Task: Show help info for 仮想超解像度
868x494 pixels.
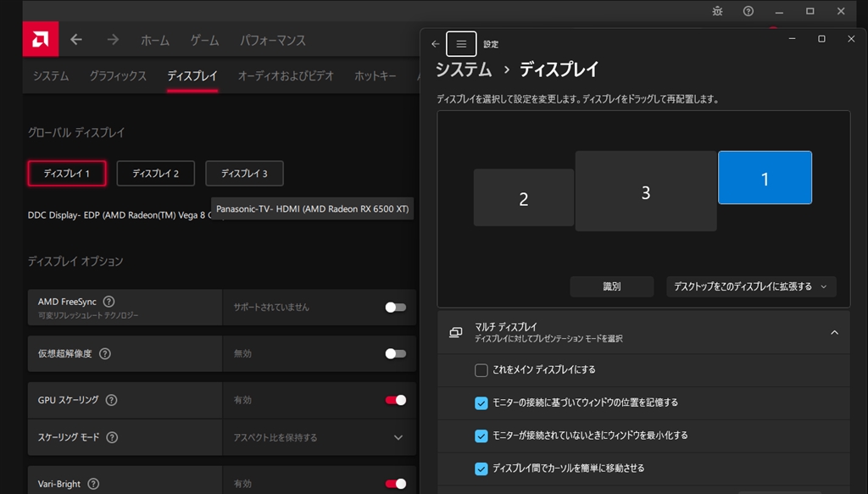Action: point(104,353)
